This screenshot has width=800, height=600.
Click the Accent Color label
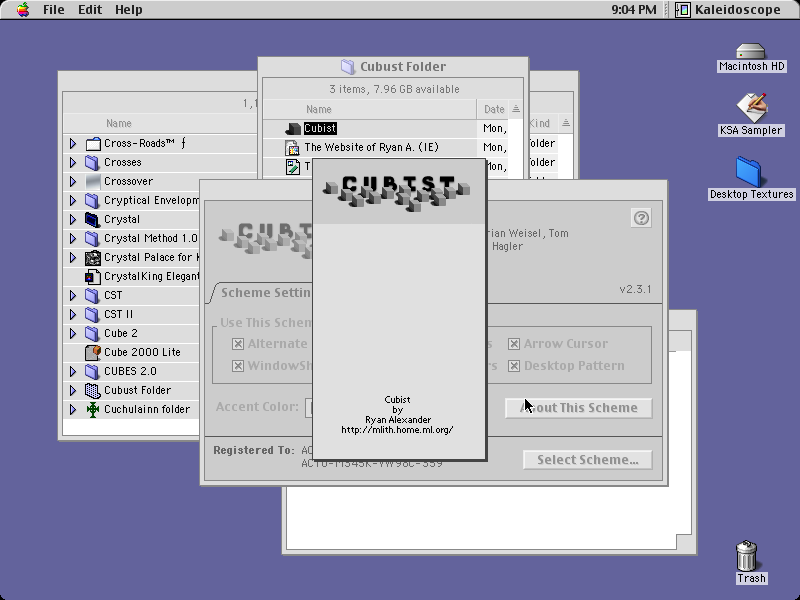[257, 407]
